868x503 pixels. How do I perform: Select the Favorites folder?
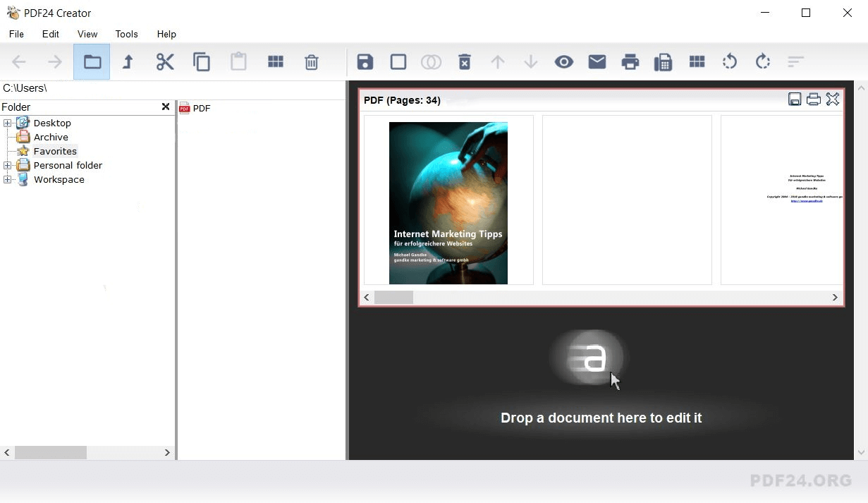[55, 152]
